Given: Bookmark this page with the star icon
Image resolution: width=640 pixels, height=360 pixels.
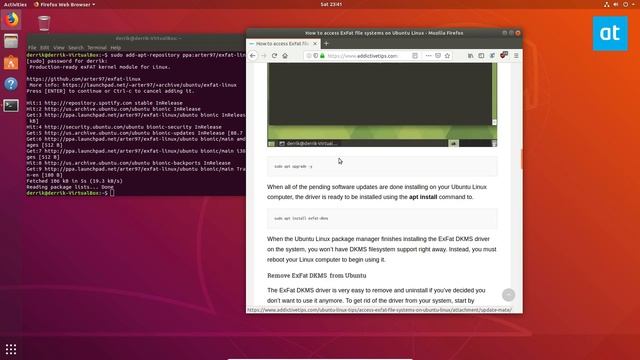Looking at the screenshot, I should click(x=447, y=56).
